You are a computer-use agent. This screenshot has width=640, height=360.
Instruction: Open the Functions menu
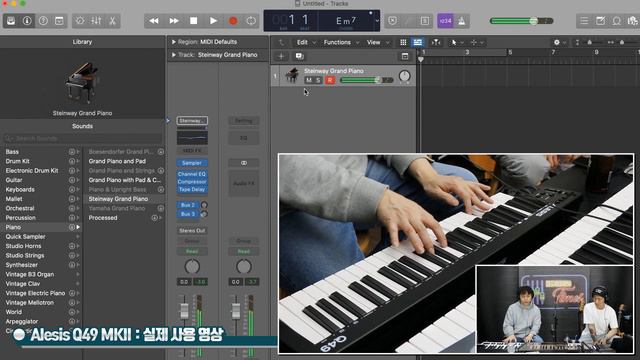pos(341,42)
